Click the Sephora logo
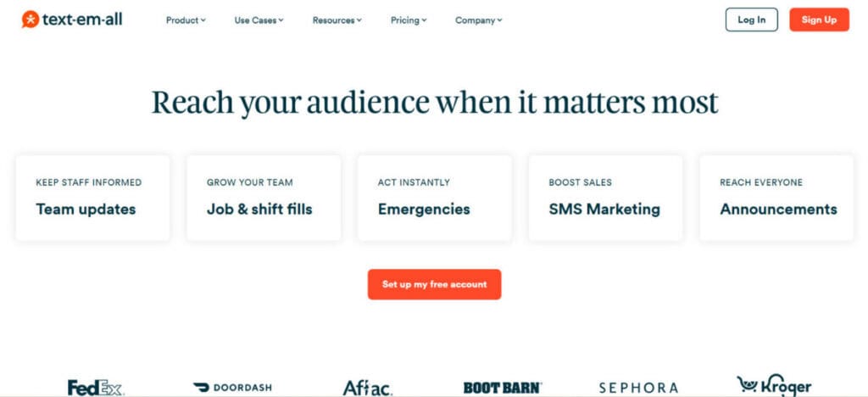Screen dimensions: 868x397 tap(638, 388)
